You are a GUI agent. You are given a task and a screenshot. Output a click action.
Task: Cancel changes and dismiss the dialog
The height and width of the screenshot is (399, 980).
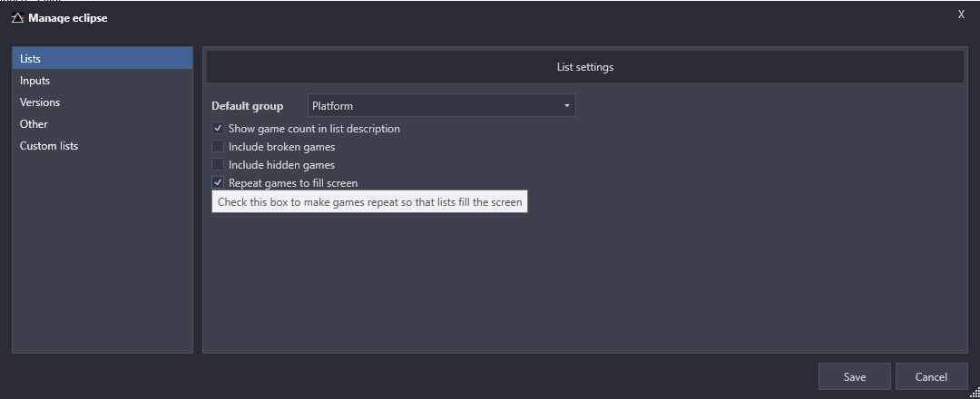click(x=931, y=376)
